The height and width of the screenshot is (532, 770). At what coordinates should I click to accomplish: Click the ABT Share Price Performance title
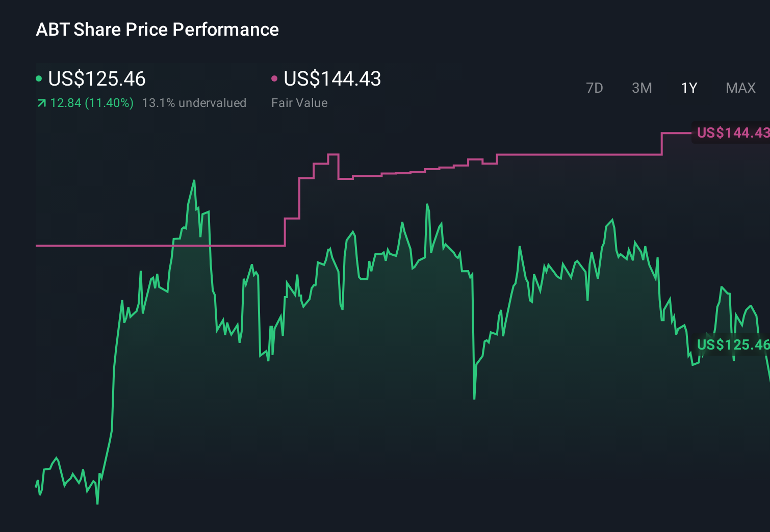tap(158, 30)
